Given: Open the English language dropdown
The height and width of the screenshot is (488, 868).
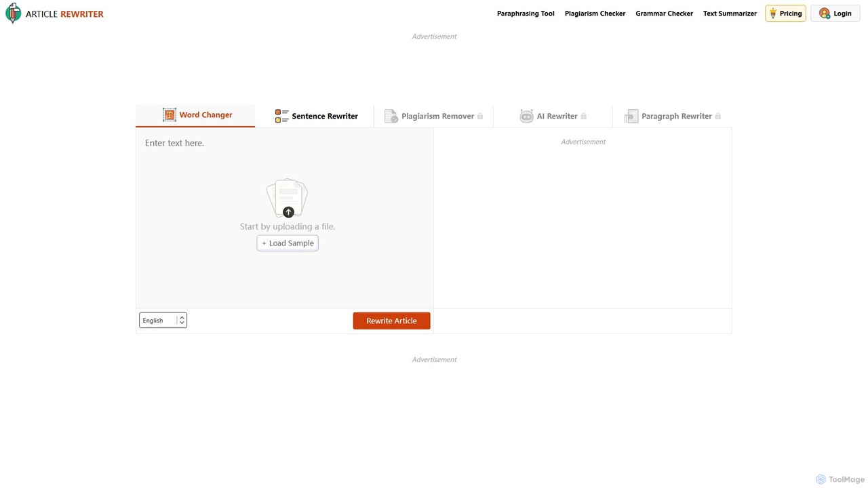Looking at the screenshot, I should (163, 321).
